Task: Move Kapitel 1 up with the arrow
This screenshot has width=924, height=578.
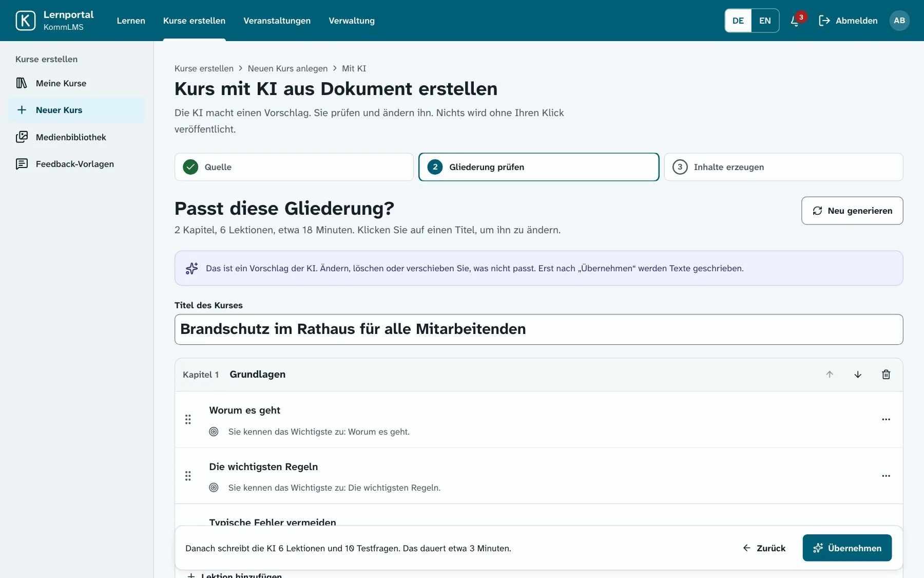Action: coord(830,375)
